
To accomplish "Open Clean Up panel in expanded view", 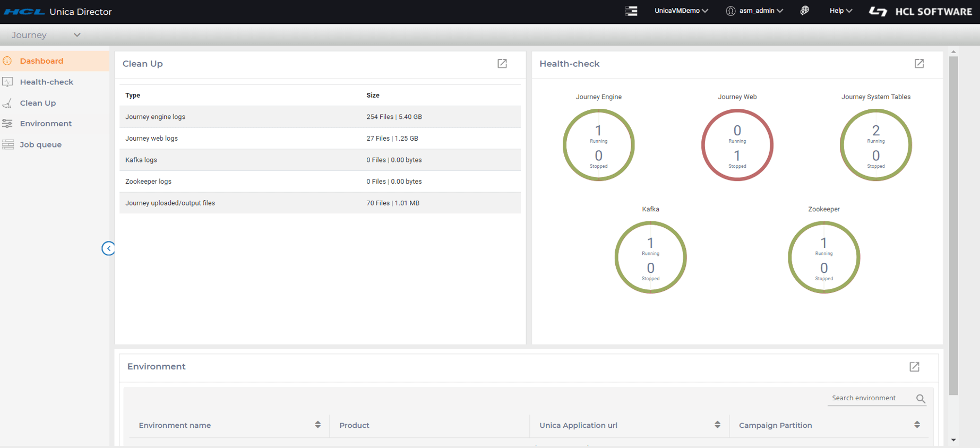I will point(502,64).
